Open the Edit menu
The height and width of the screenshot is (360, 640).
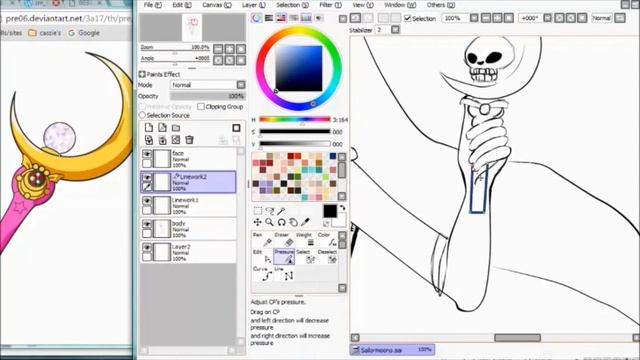(x=182, y=5)
